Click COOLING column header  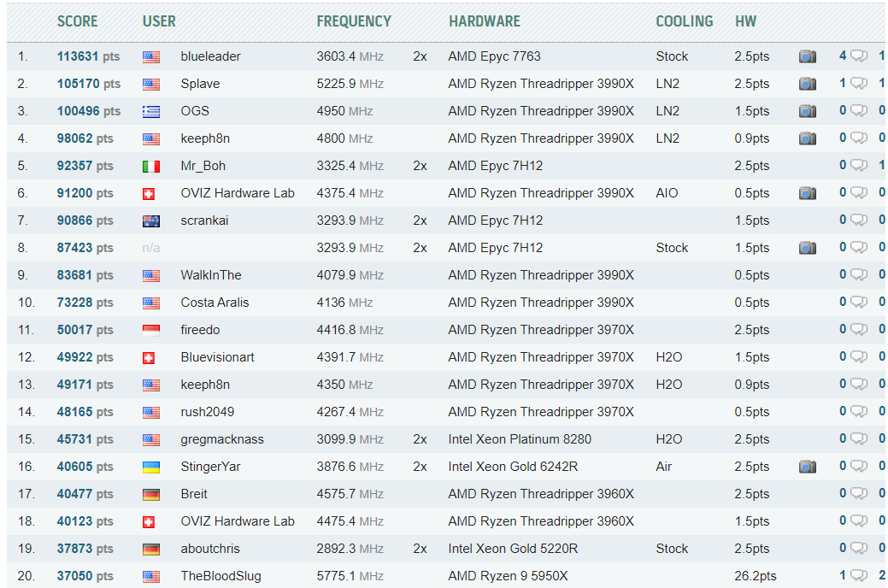684,21
